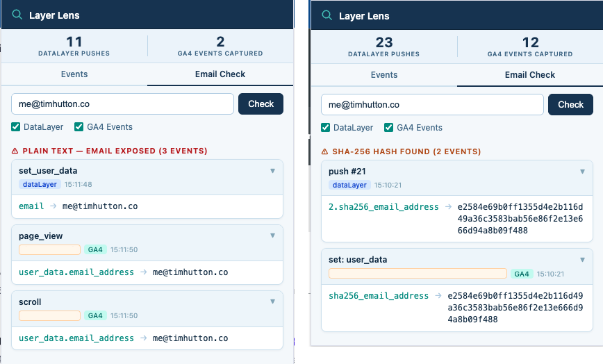Click the '11' datalayer pushes count

(x=74, y=42)
